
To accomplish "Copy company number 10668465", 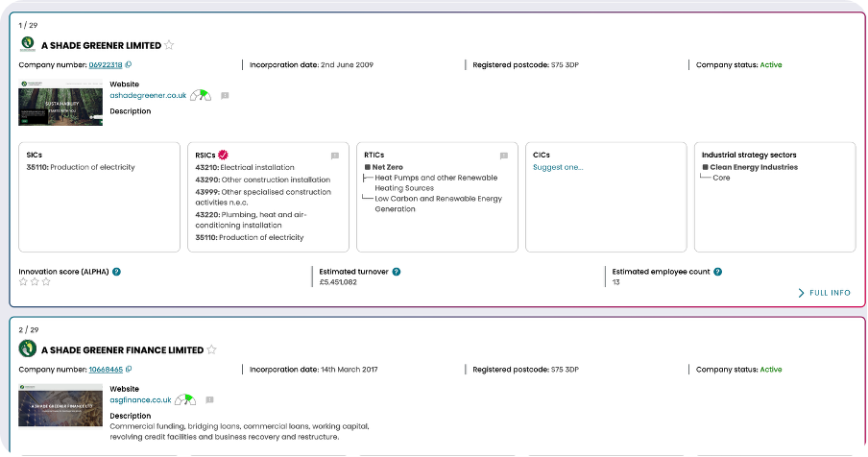I will click(129, 370).
